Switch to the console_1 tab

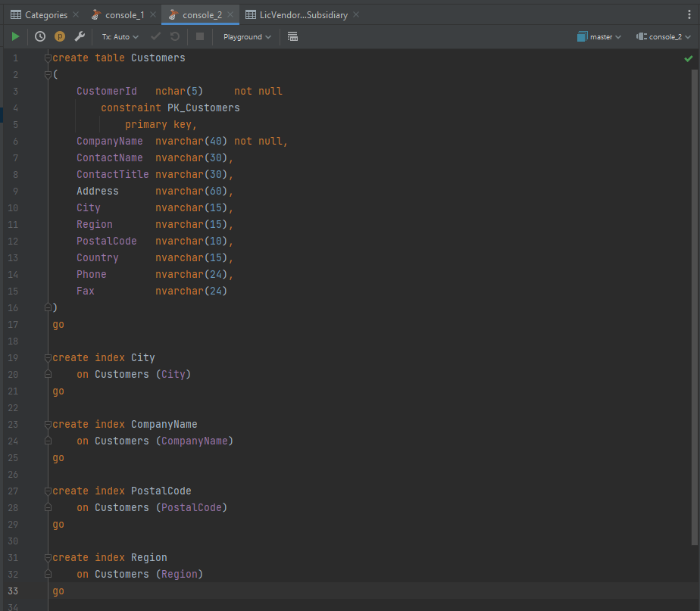pos(124,14)
